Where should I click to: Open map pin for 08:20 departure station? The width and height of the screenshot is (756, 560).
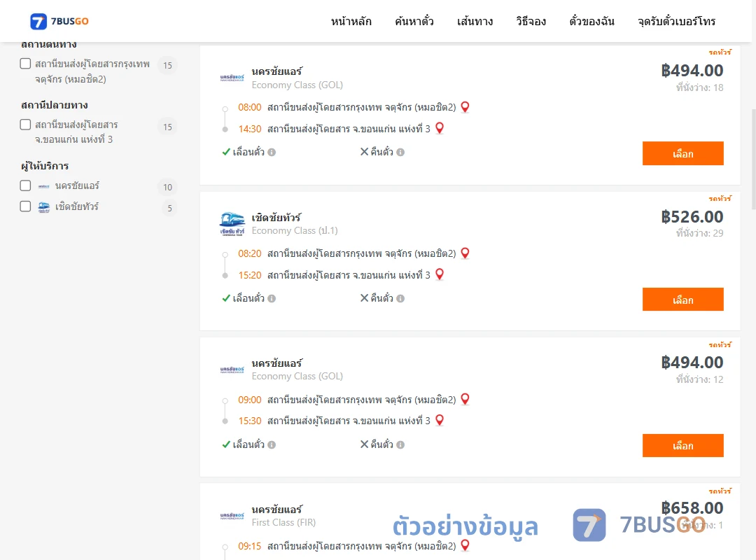[x=465, y=253]
